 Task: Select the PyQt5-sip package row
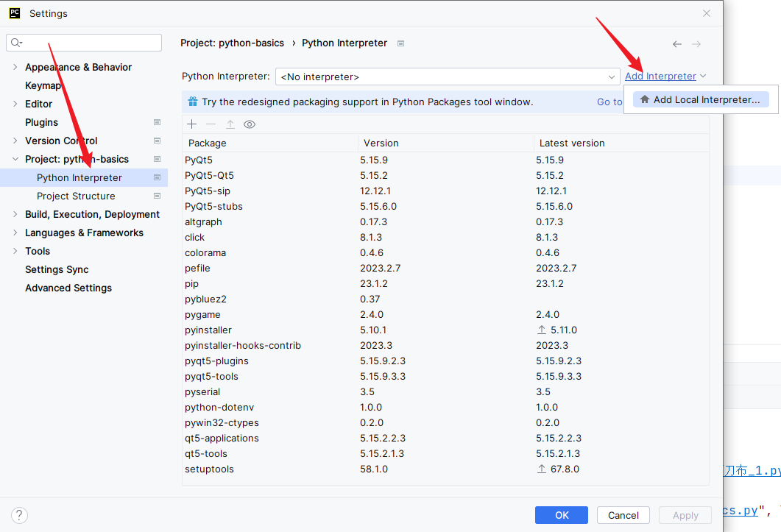click(445, 191)
